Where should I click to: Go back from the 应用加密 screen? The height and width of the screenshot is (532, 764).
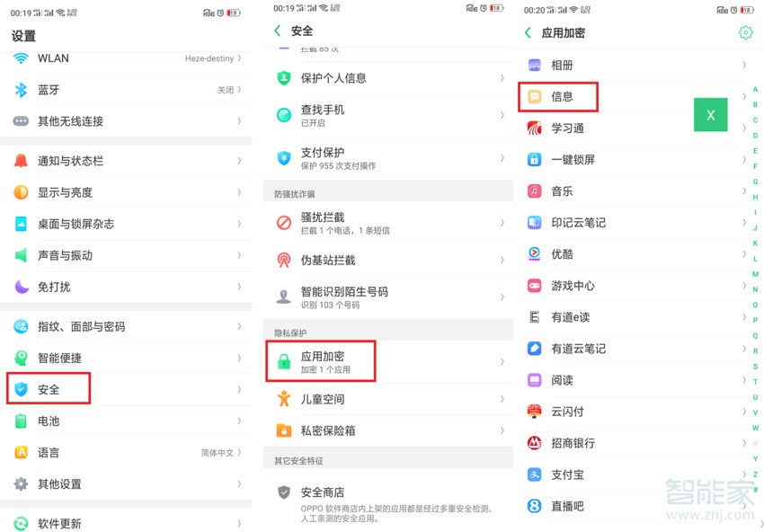coord(528,32)
